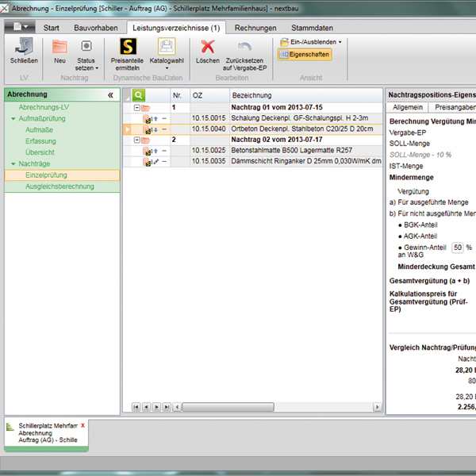Click Zurücksetzen auf Vergabe-EP icon
The image size is (476, 476).
(x=244, y=48)
